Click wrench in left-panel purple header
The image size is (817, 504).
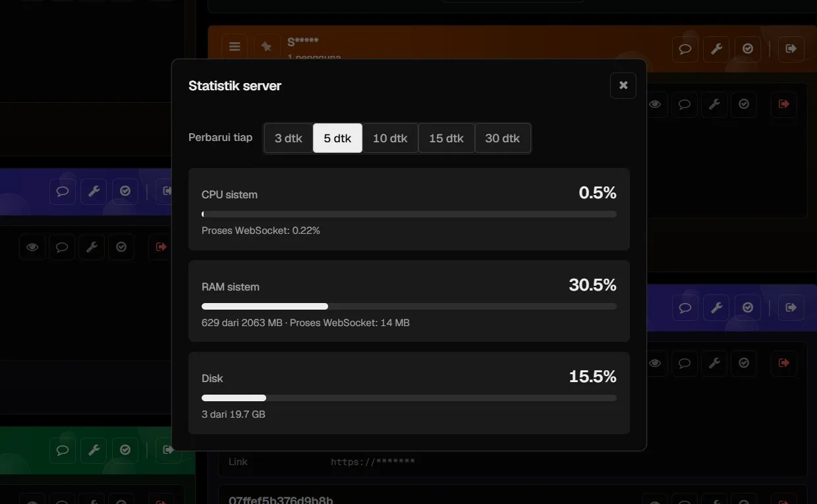click(94, 191)
